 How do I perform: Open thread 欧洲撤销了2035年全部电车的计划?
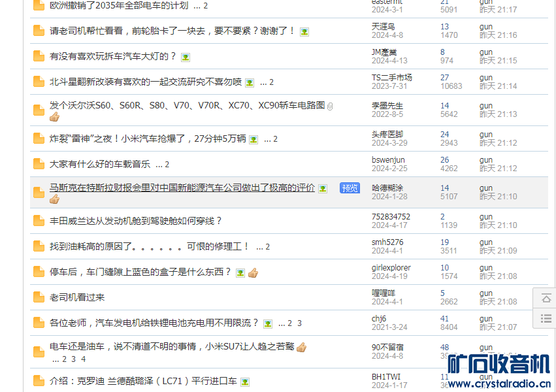(x=119, y=5)
